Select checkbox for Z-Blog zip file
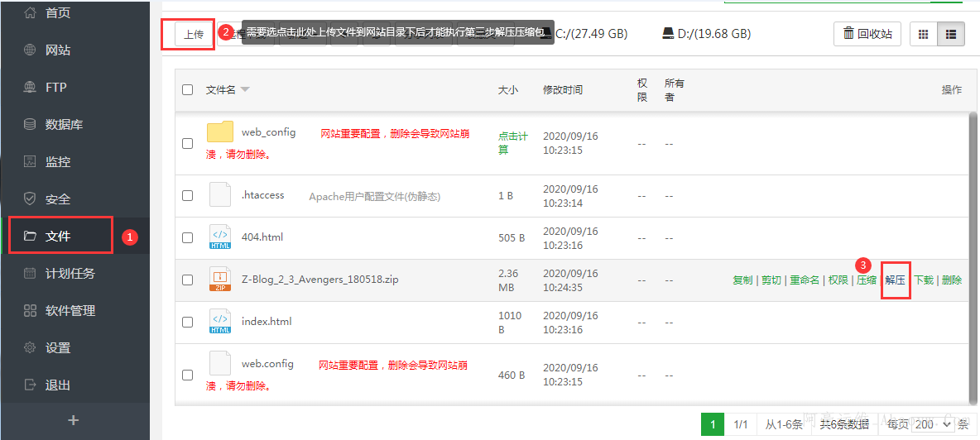 [x=187, y=280]
